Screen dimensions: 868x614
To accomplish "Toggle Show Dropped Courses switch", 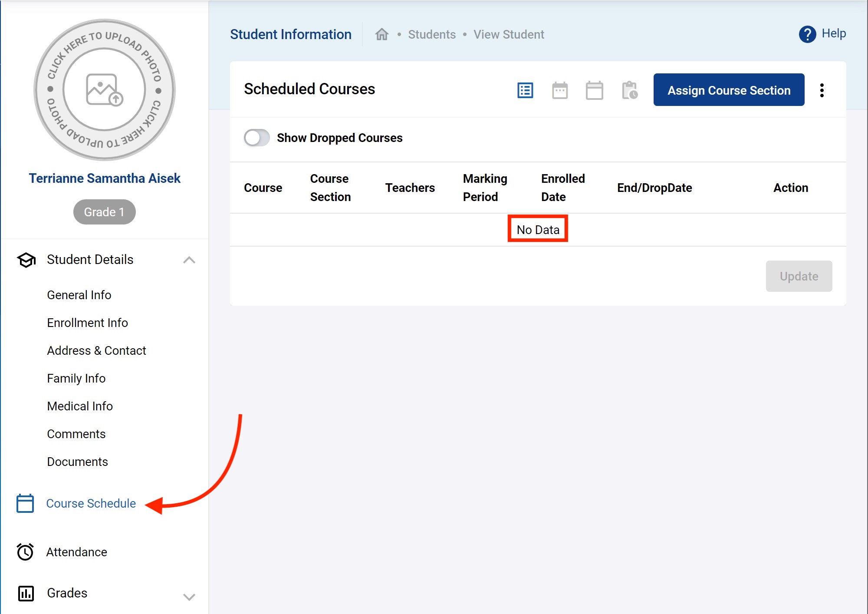I will point(256,138).
